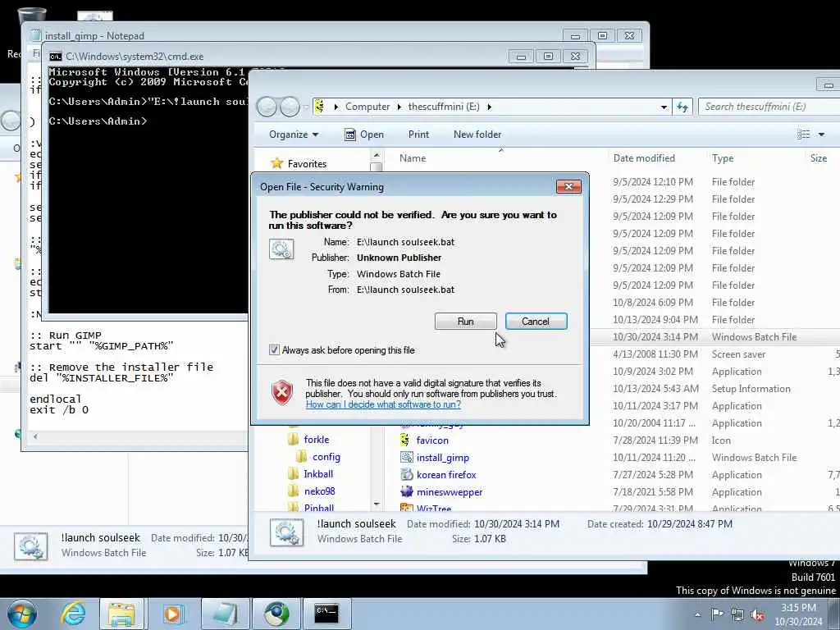Sort by the Name column header
This screenshot has width=840, height=630.
(413, 158)
